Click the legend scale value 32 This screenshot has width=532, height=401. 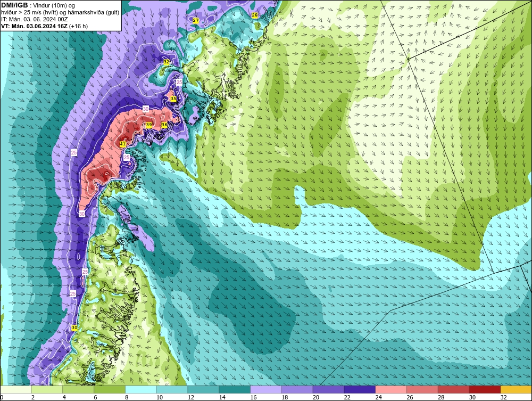point(503,397)
